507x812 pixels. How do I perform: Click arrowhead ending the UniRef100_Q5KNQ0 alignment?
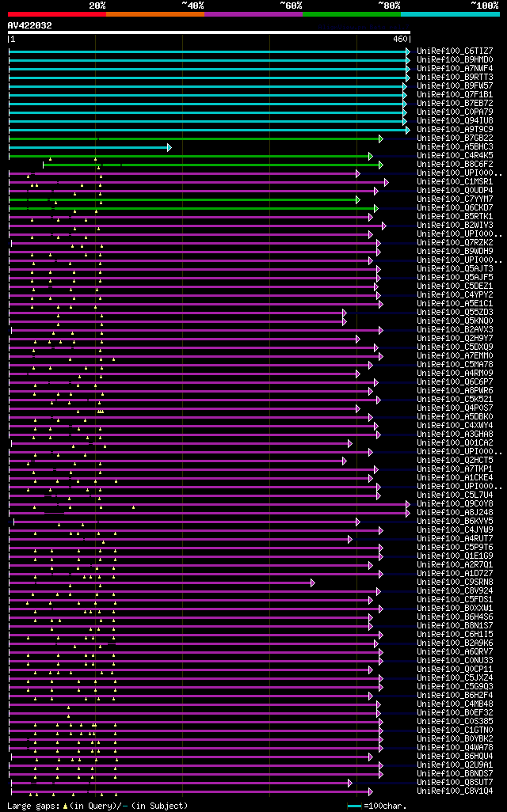tap(345, 321)
